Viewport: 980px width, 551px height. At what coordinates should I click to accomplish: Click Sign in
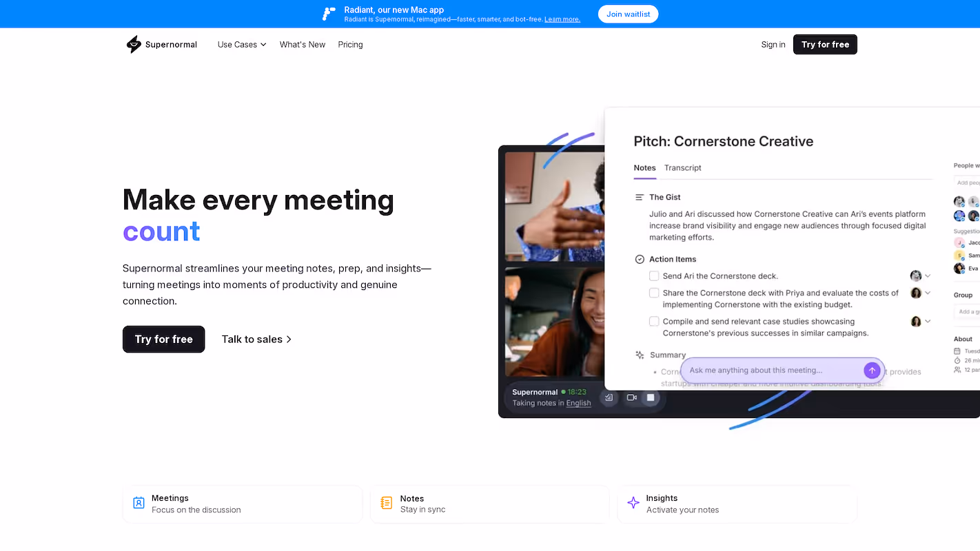click(773, 44)
